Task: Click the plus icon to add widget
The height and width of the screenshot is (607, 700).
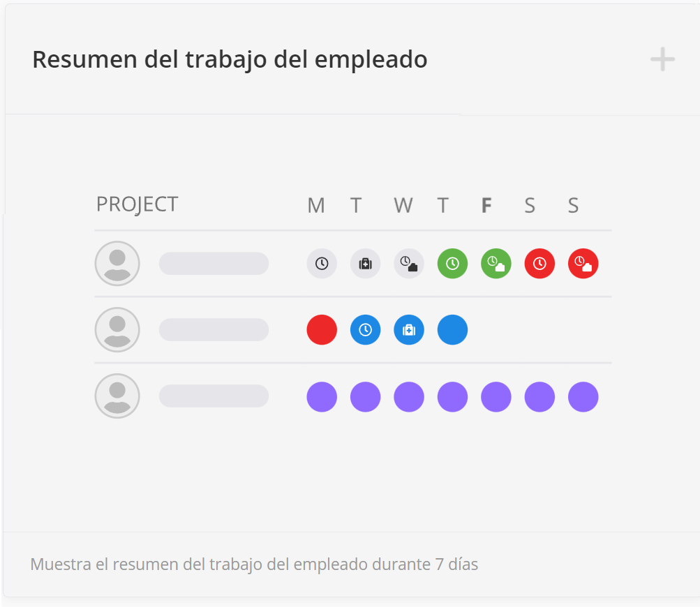Action: [x=662, y=60]
